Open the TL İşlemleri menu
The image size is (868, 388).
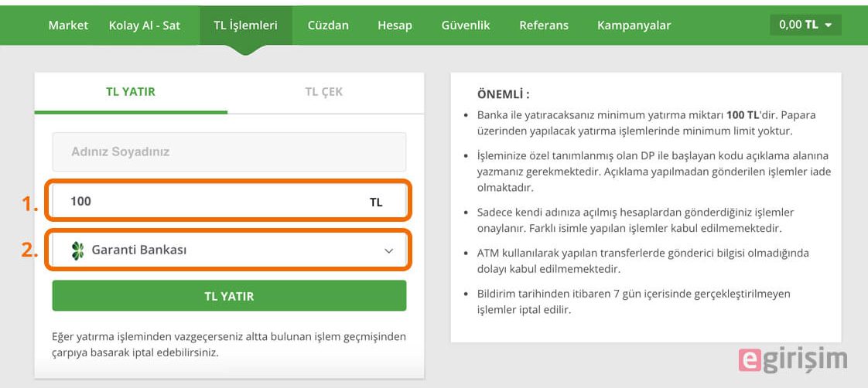[x=246, y=26]
